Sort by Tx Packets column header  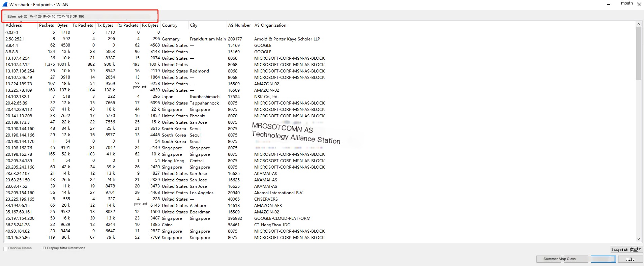click(x=83, y=25)
